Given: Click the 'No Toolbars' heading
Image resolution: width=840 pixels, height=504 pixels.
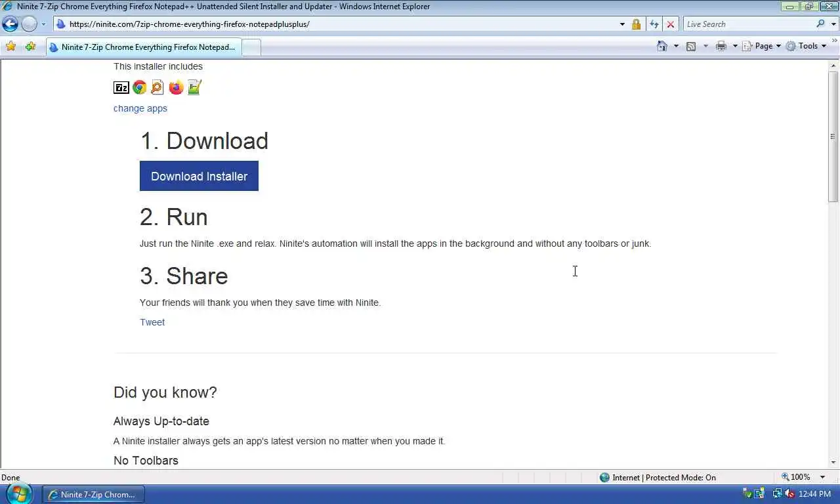Looking at the screenshot, I should coord(146,461).
